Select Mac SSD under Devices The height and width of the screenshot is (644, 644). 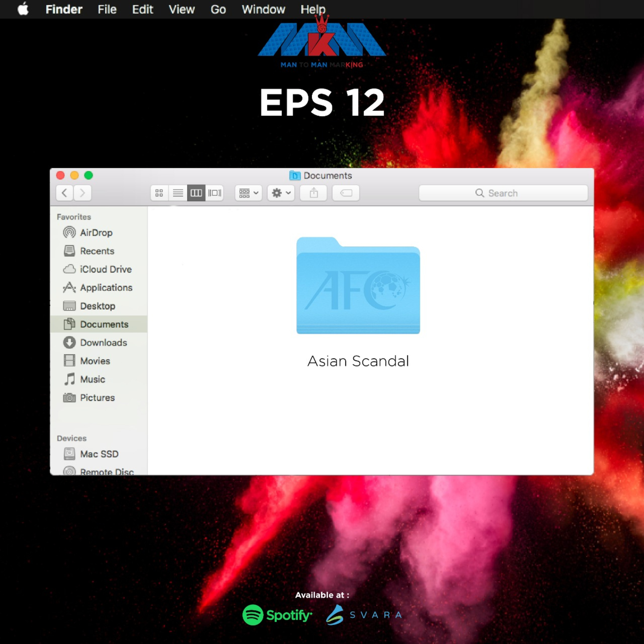point(99,454)
